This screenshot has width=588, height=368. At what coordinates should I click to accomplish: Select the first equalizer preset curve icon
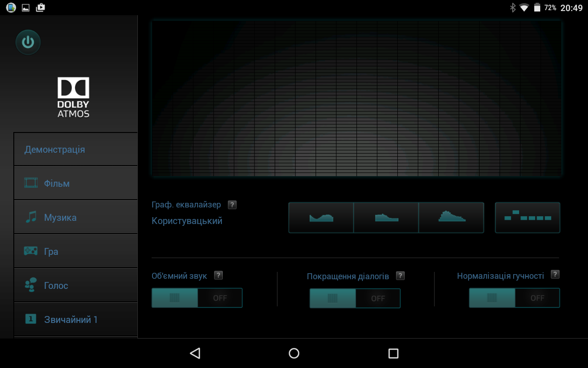click(321, 218)
